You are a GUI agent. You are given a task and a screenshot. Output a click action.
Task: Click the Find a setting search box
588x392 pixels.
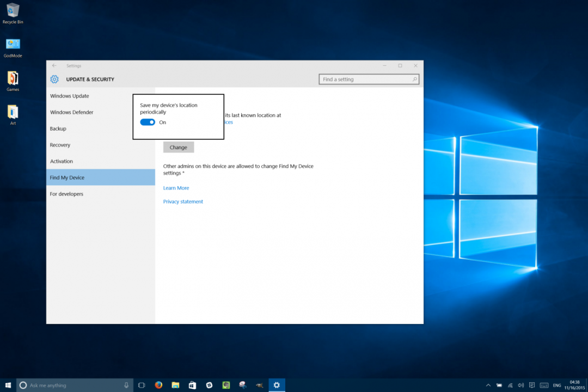[369, 79]
